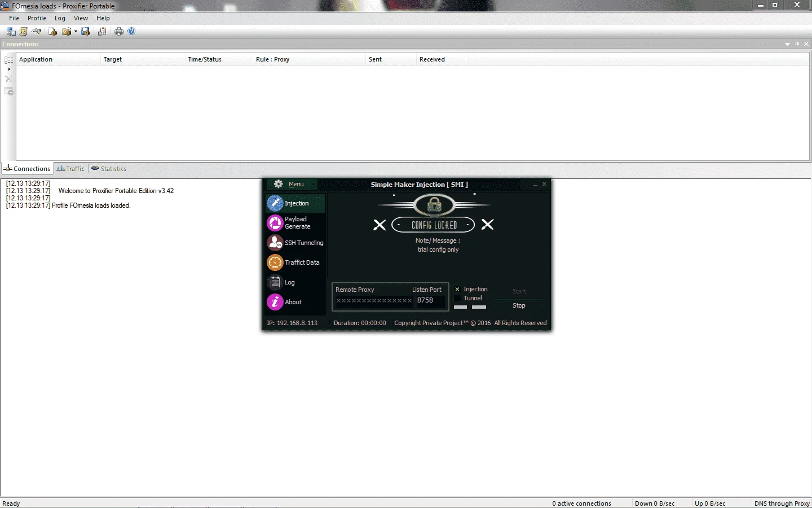Click 'Down 0 B/sec' in status bar

tap(655, 503)
